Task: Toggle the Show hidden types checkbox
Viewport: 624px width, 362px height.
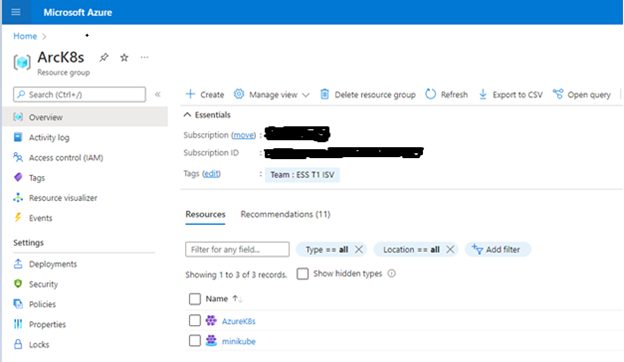Action: click(302, 274)
